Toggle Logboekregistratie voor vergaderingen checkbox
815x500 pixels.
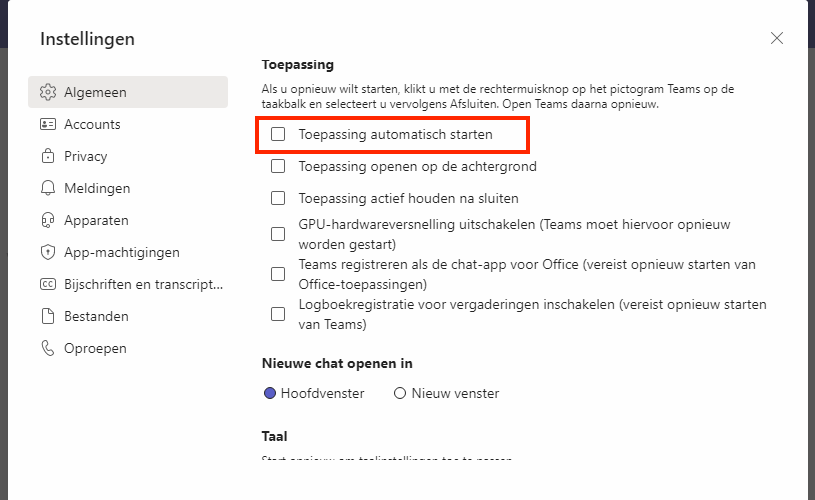click(x=278, y=314)
